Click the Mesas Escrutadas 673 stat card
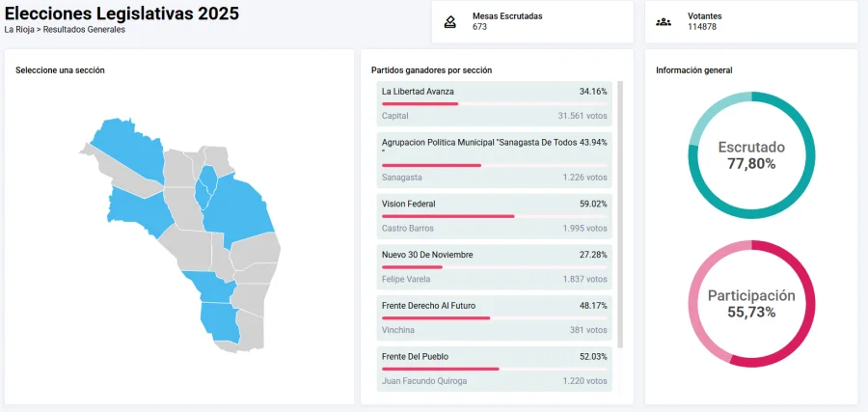868x412 pixels. click(x=532, y=21)
